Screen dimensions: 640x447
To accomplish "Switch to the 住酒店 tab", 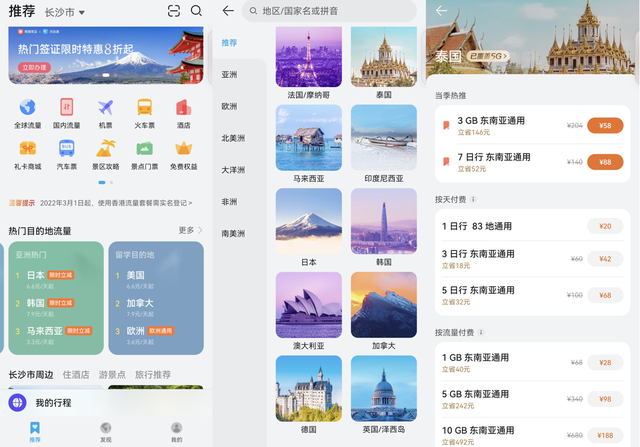I will (76, 374).
